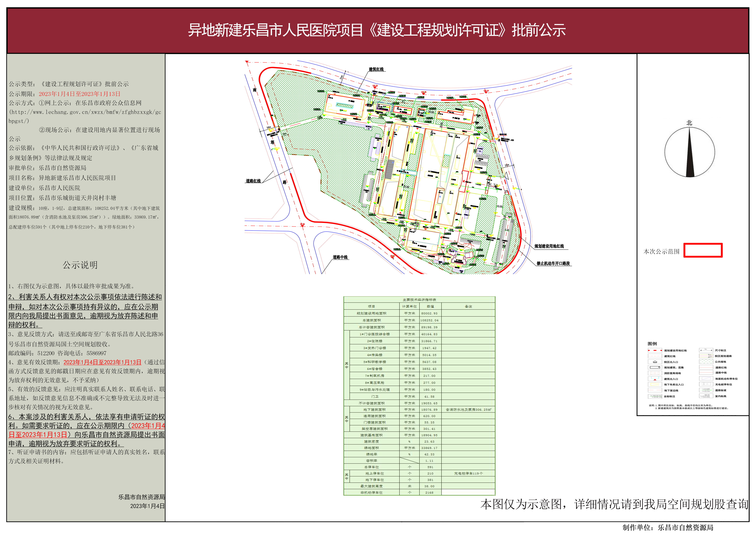This screenshot has width=756, height=535.
Task: Click the 本图仅为示意图 disclaimer at bottom right
Action: 614,504
